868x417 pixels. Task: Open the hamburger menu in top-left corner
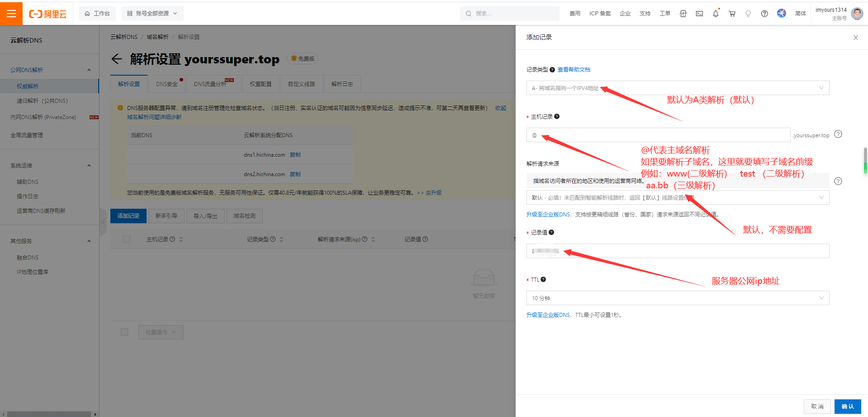[11, 14]
